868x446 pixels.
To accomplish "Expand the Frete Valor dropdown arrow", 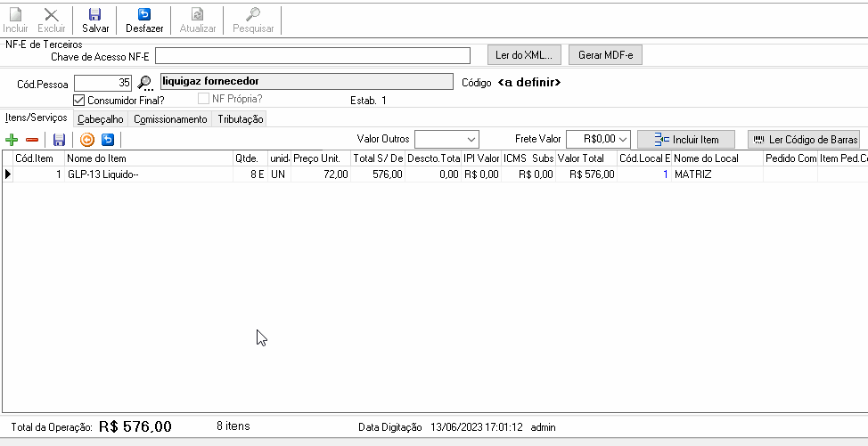I will coord(623,139).
